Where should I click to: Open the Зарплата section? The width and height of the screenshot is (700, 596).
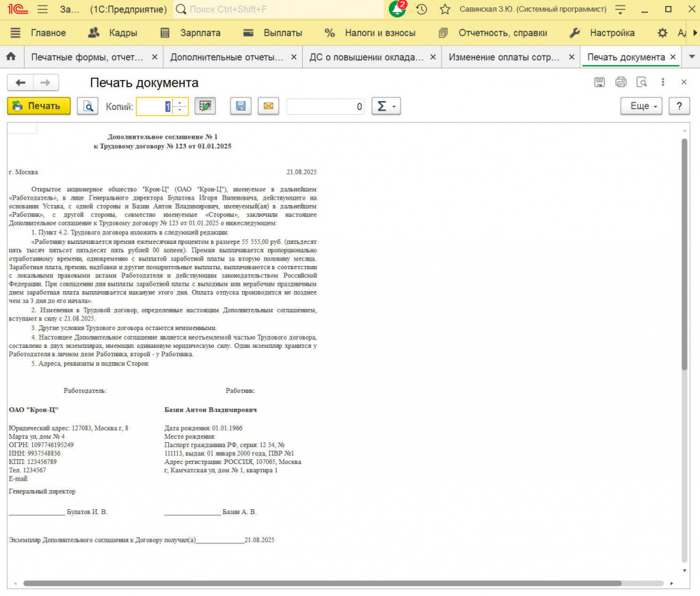point(191,33)
